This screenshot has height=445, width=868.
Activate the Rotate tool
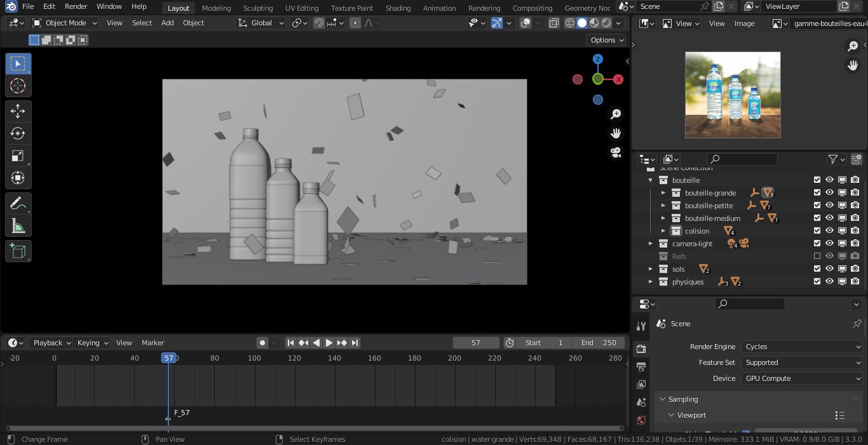pos(18,133)
